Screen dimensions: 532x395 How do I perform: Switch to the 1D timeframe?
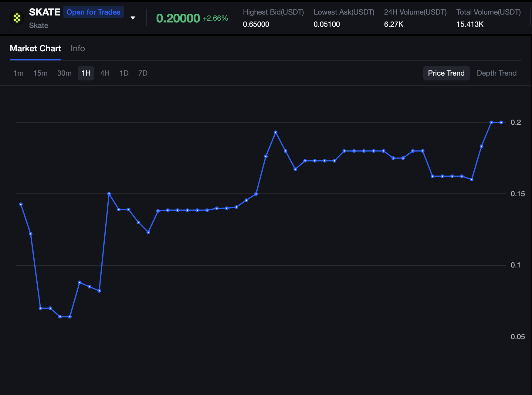pos(124,73)
